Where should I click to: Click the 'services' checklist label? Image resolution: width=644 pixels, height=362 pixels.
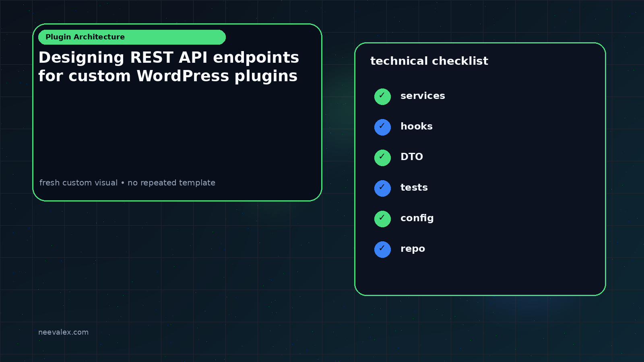tap(423, 96)
